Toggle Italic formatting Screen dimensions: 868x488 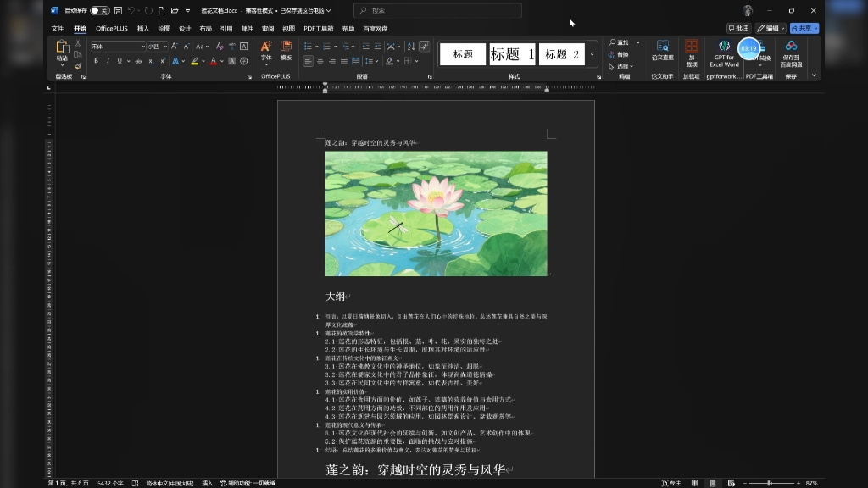coord(108,61)
